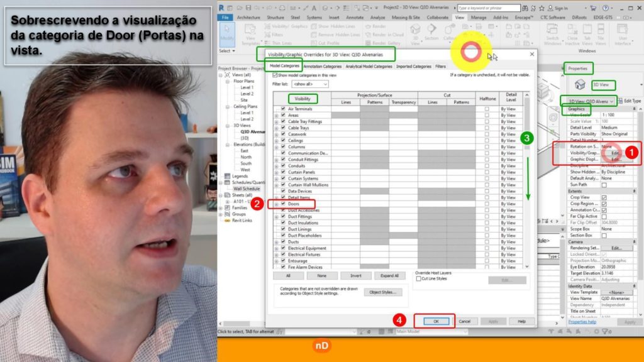Open the Manage ribbon tab
Image resolution: width=644 pixels, height=362 pixels.
pyautogui.click(x=479, y=18)
